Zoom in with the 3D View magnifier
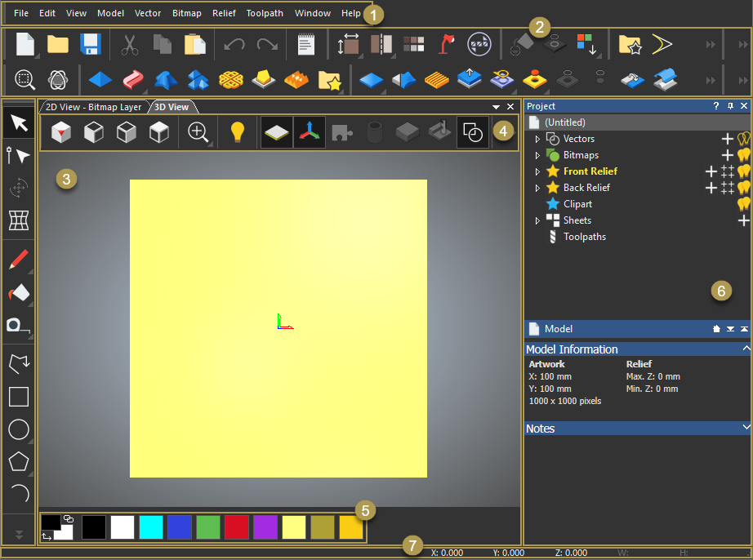753x560 pixels. (x=198, y=132)
